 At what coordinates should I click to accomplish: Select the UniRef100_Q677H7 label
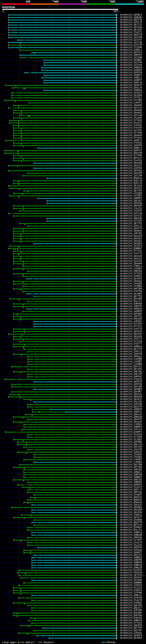[x=131, y=628]
